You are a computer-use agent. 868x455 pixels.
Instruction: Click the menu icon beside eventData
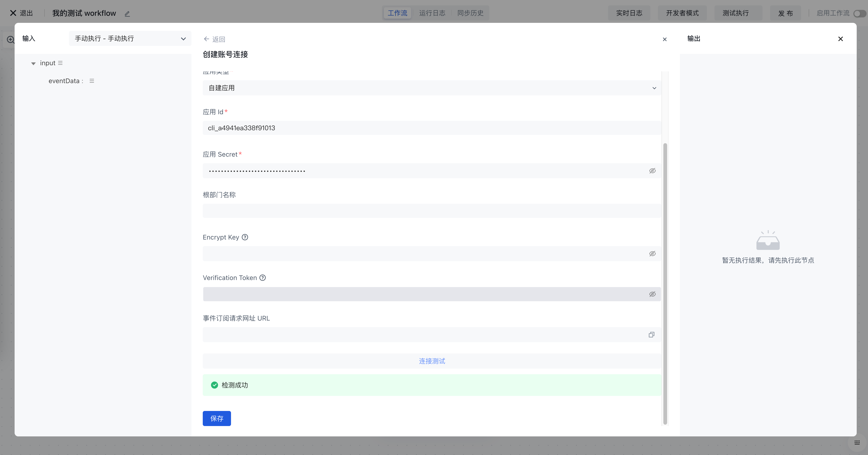(92, 81)
